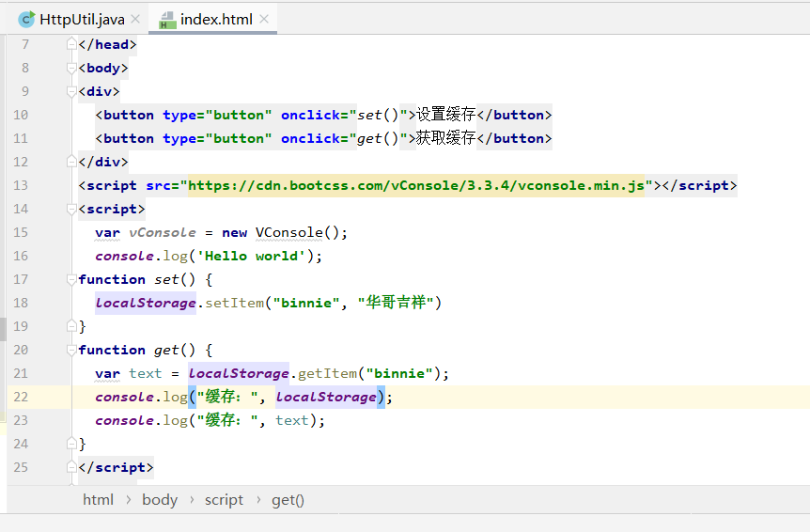Click the "华哥吉祥" string on line 18
The width and height of the screenshot is (810, 532).
pos(396,303)
